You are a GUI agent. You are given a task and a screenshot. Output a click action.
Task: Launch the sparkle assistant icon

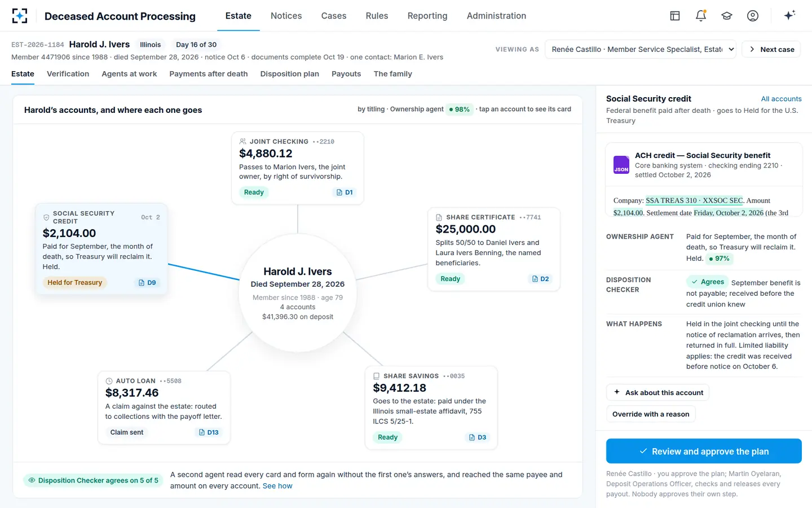coord(789,15)
